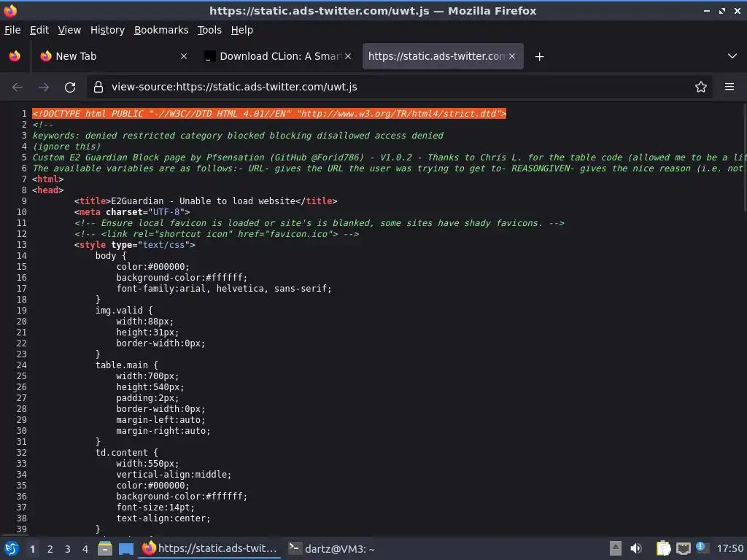Screen dimensions: 747x560
Task: Open the clipboard manager tray icon
Action: (x=663, y=548)
